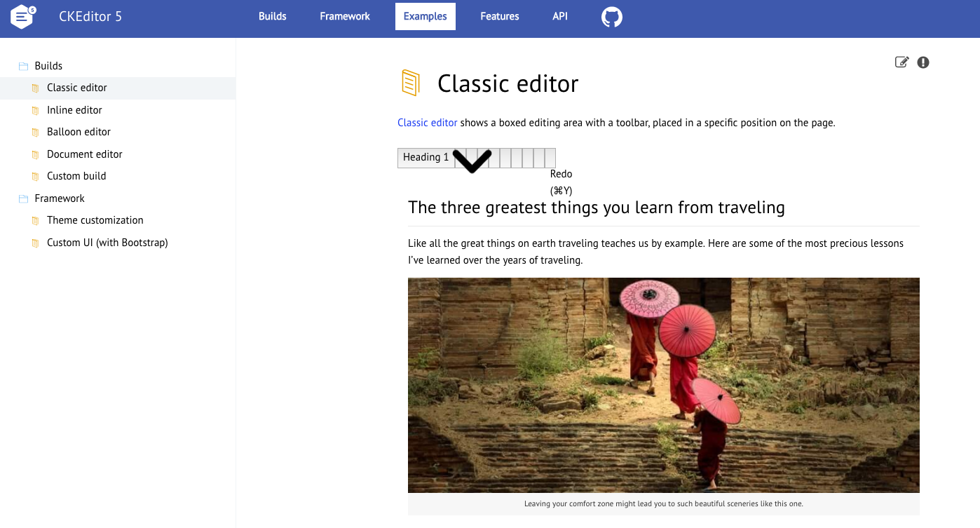Open the API section from the navbar

pos(559,15)
